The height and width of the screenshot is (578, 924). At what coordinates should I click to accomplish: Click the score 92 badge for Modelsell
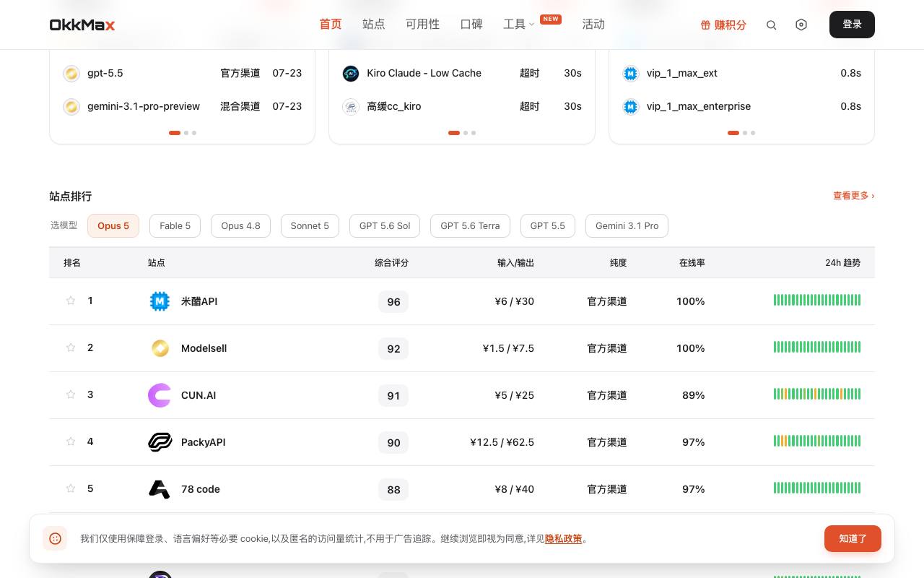[x=393, y=348]
